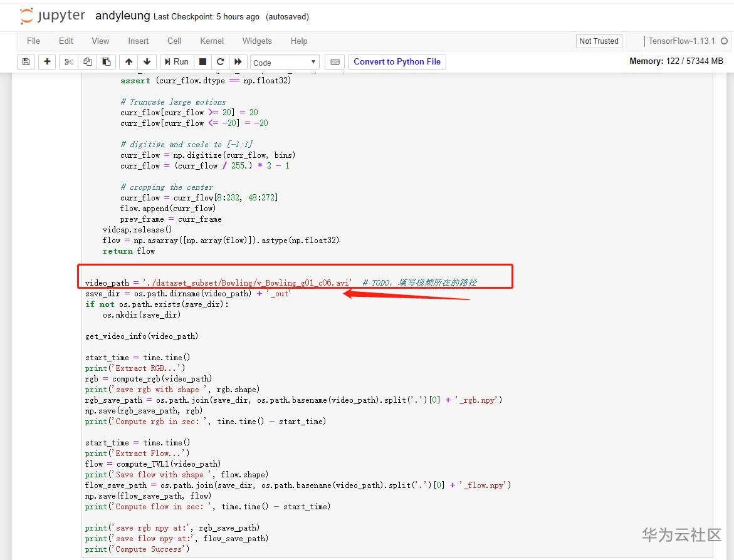This screenshot has width=734, height=560.
Task: Rename notebook title andyleung
Action: tap(123, 16)
